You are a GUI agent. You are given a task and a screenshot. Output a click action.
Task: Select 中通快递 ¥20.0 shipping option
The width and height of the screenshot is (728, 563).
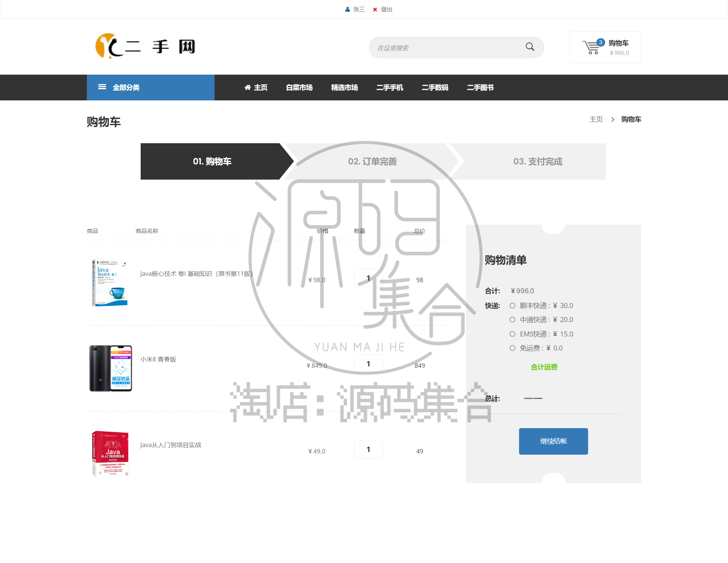pos(512,320)
